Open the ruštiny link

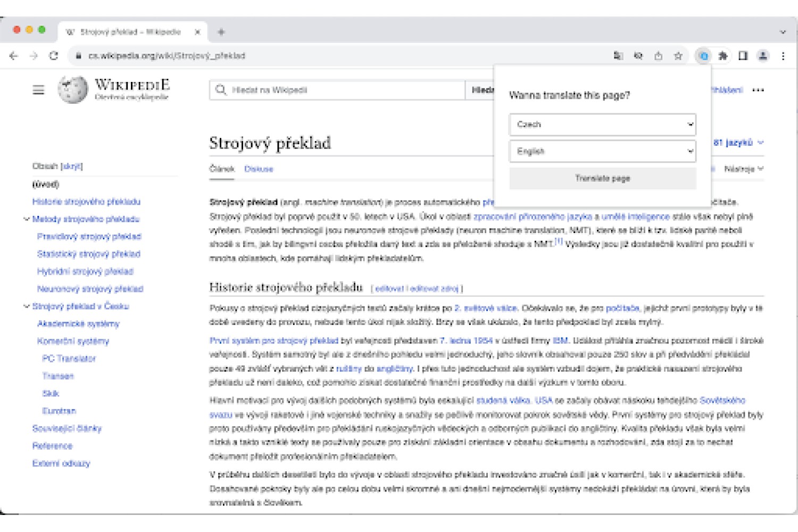coord(348,369)
